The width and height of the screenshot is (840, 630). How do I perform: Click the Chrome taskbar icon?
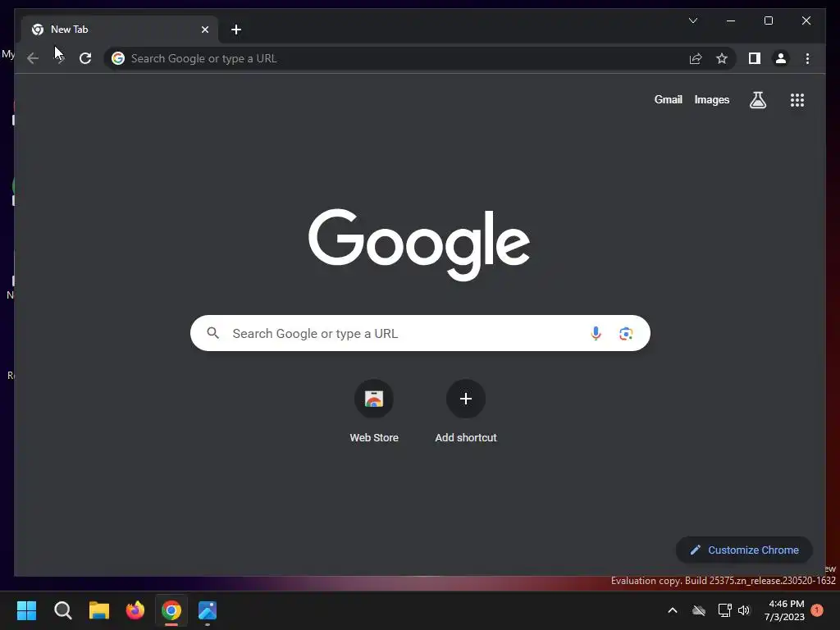pyautogui.click(x=171, y=610)
